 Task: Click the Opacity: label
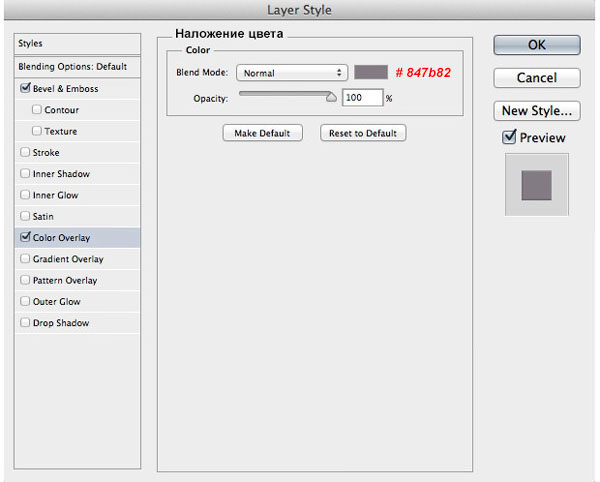click(210, 99)
